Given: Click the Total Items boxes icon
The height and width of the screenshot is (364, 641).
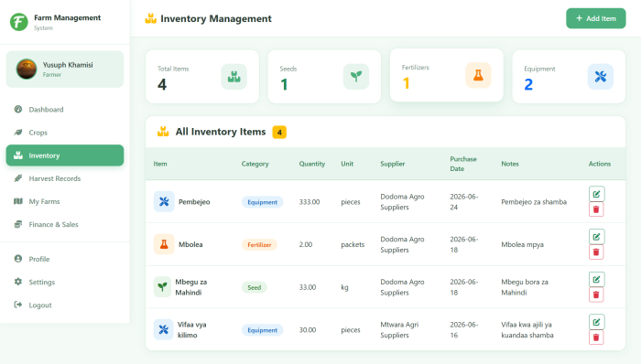Looking at the screenshot, I should (x=234, y=76).
